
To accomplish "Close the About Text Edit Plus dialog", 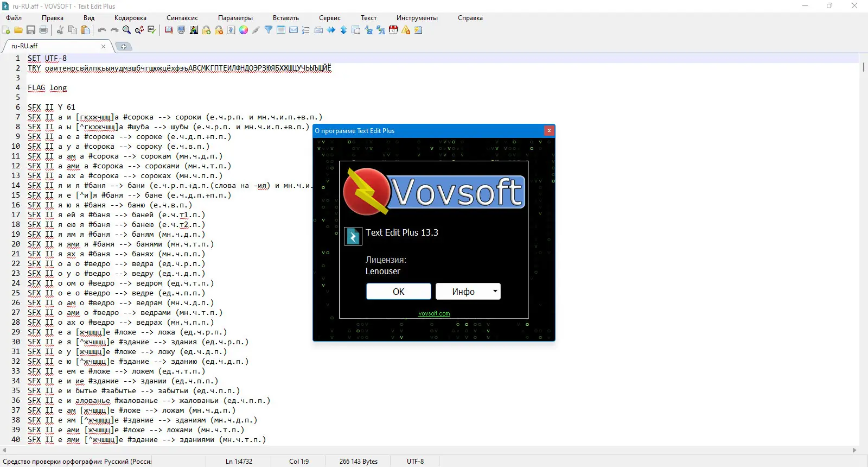I will tap(549, 131).
